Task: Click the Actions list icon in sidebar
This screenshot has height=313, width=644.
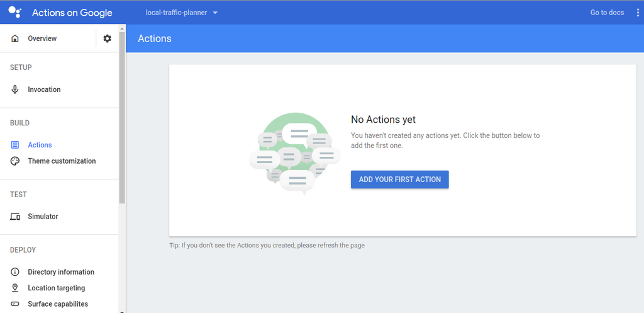Action: 15,145
